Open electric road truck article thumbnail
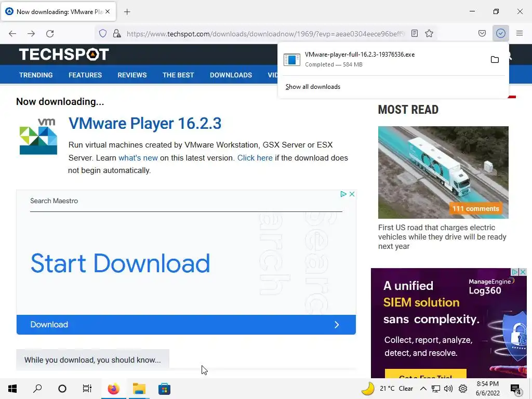 443,172
